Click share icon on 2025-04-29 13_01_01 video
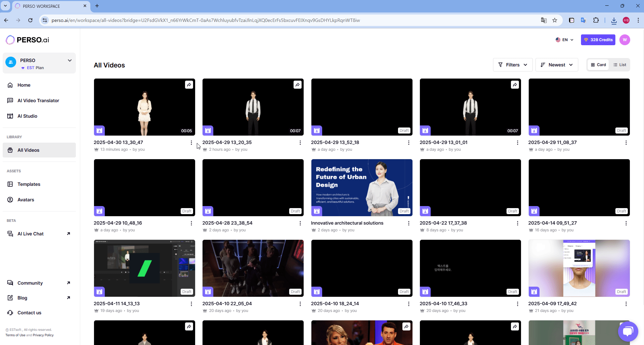This screenshot has width=644, height=345. point(515,85)
